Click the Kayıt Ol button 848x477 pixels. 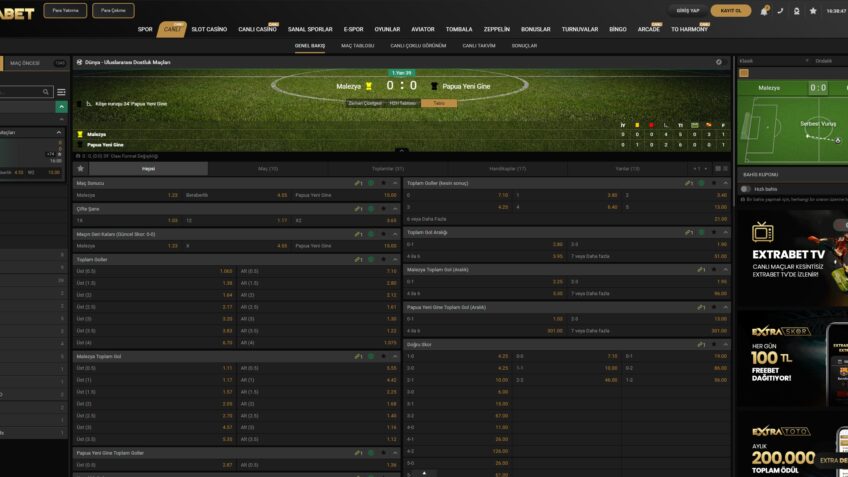pos(730,11)
